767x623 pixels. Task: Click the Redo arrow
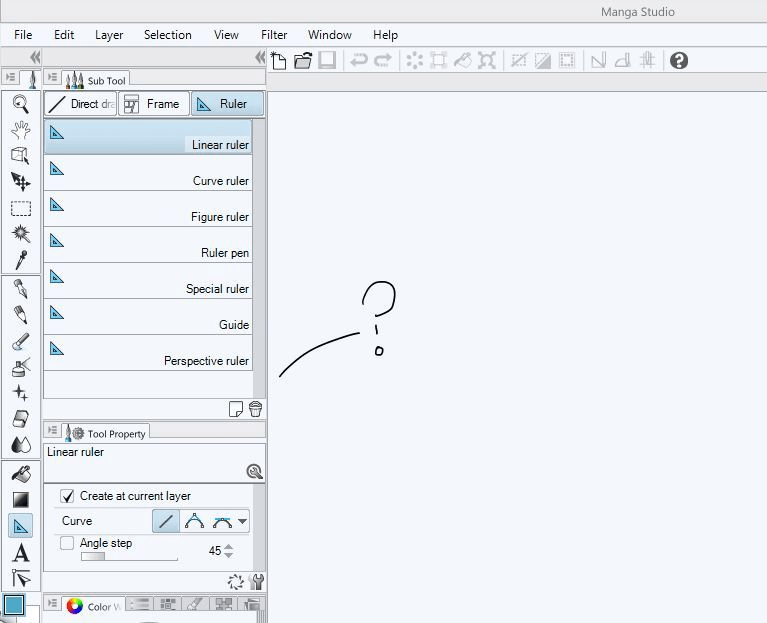[383, 61]
